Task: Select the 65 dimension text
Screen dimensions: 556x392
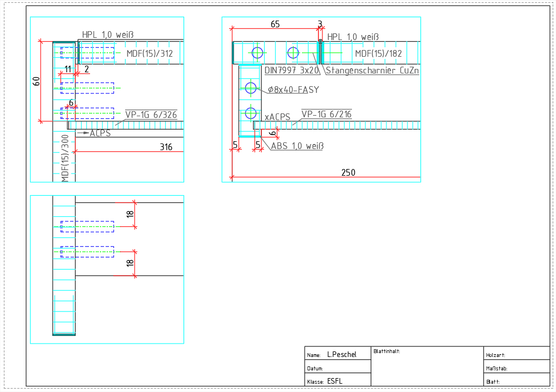Action: [x=275, y=24]
